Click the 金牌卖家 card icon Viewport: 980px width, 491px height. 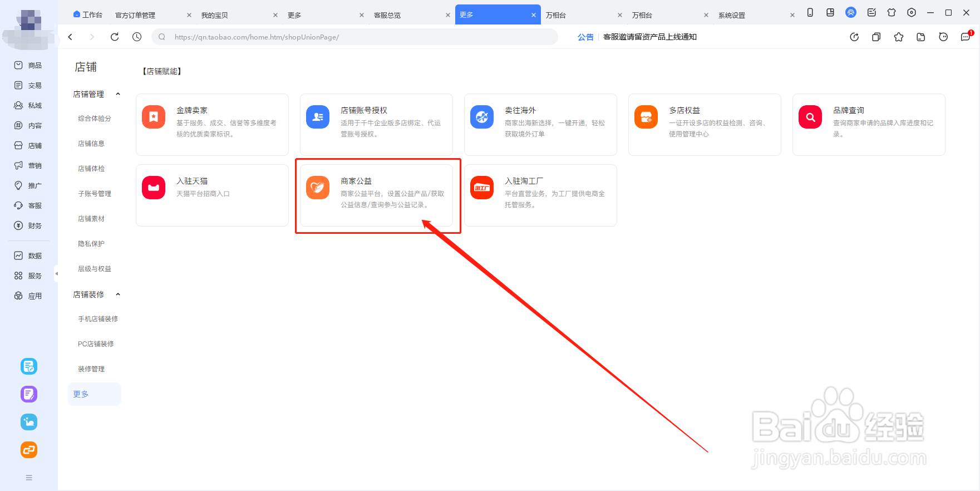click(x=154, y=117)
